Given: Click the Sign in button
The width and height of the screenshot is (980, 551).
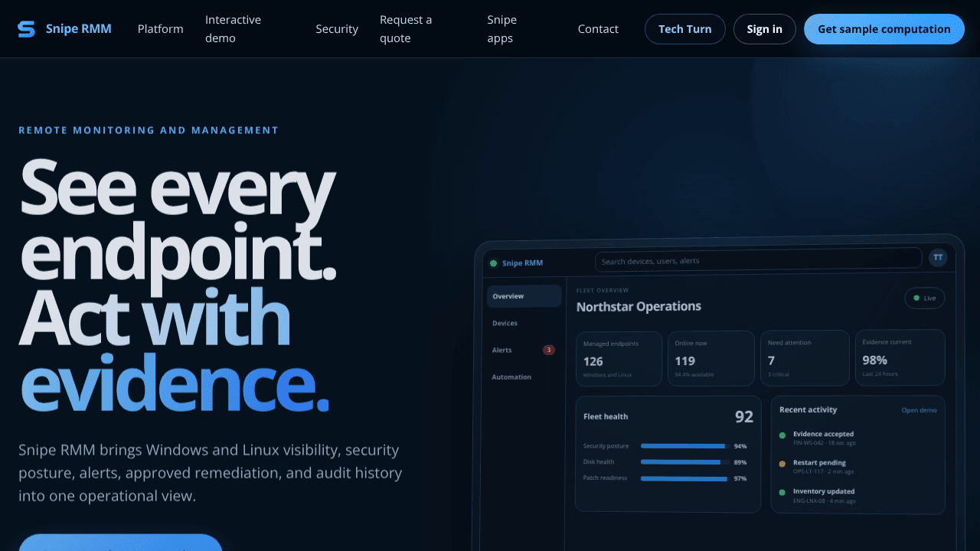Looking at the screenshot, I should (765, 29).
